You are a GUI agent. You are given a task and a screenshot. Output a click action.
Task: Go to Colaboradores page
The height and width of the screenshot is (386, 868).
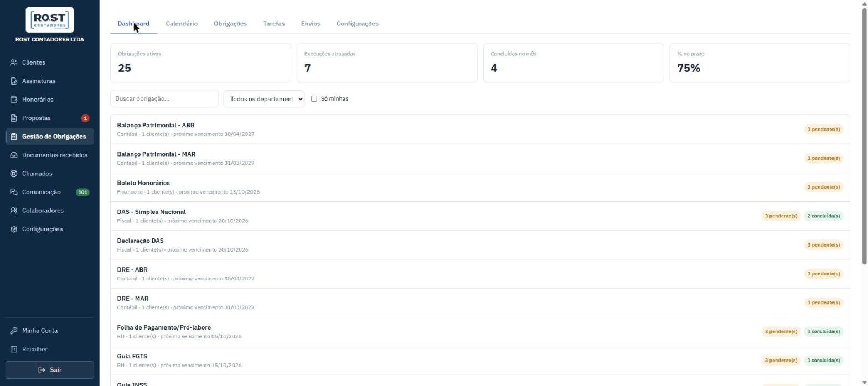(x=50, y=211)
